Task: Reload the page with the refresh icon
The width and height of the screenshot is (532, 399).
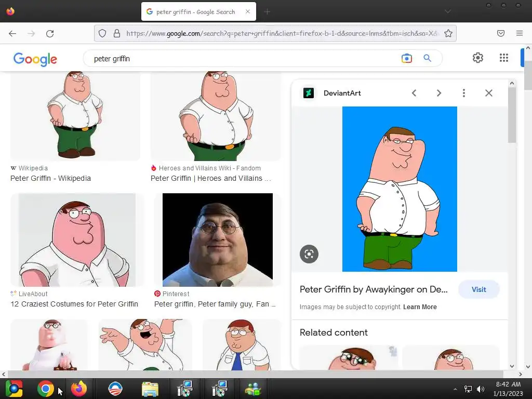Action: [50, 33]
